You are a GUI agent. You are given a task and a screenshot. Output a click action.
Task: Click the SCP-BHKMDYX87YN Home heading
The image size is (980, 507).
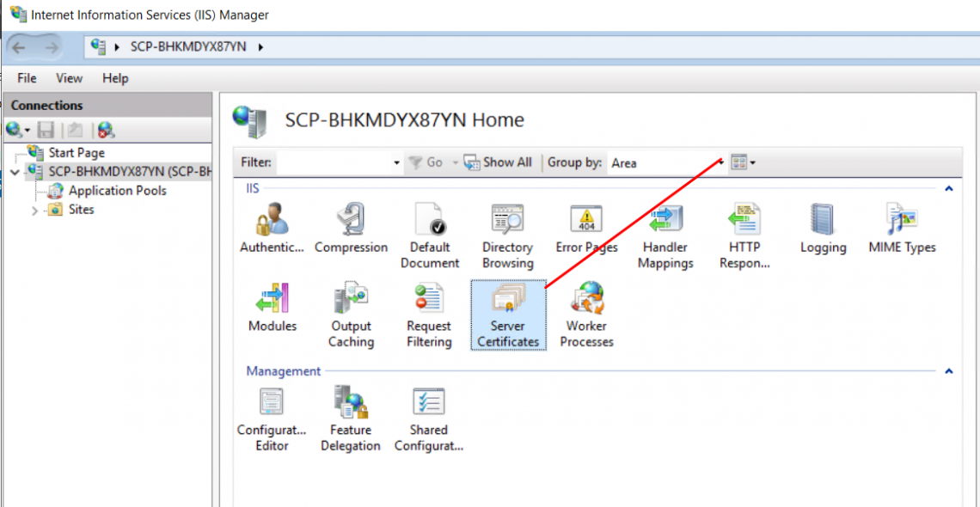pos(404,119)
